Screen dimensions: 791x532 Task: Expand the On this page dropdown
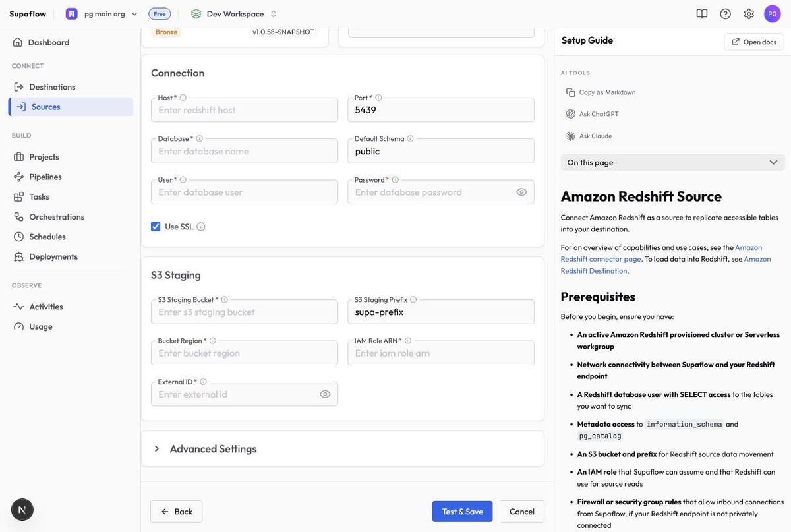(x=673, y=162)
